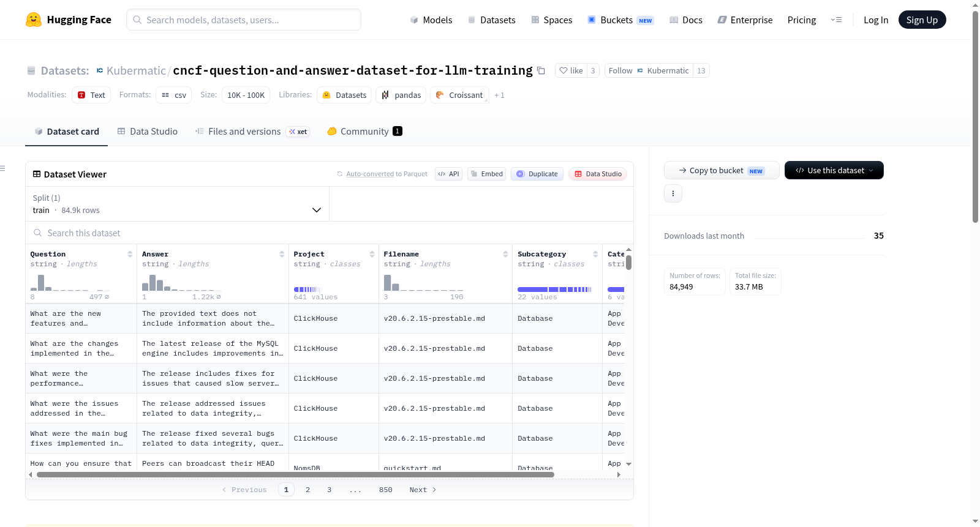Switch to the Community tab

364,131
